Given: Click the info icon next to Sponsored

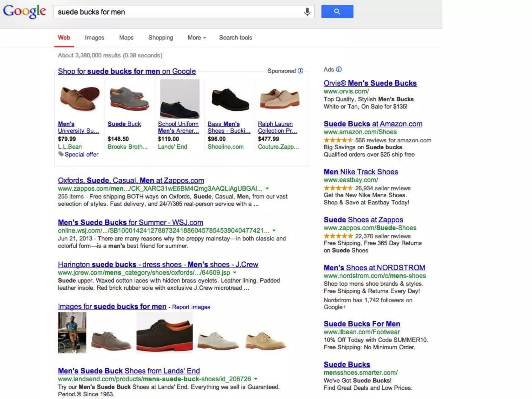Looking at the screenshot, I should [301, 71].
